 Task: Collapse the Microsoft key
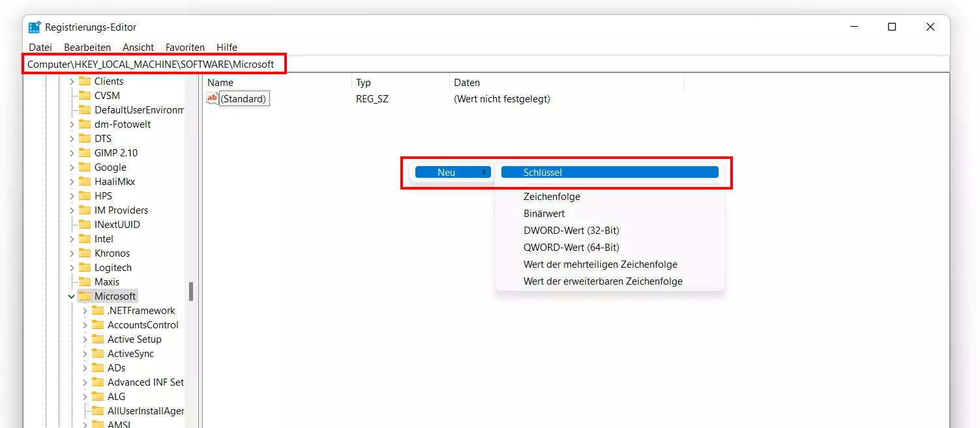(72, 296)
